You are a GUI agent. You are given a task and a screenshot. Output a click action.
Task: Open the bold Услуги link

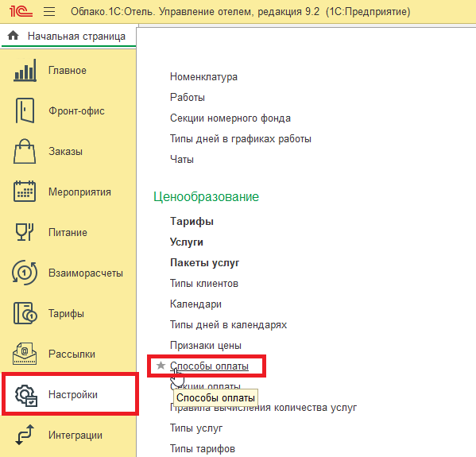tap(187, 242)
